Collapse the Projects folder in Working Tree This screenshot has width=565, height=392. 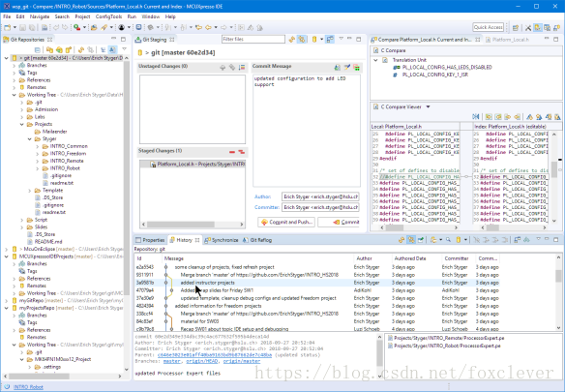22,124
